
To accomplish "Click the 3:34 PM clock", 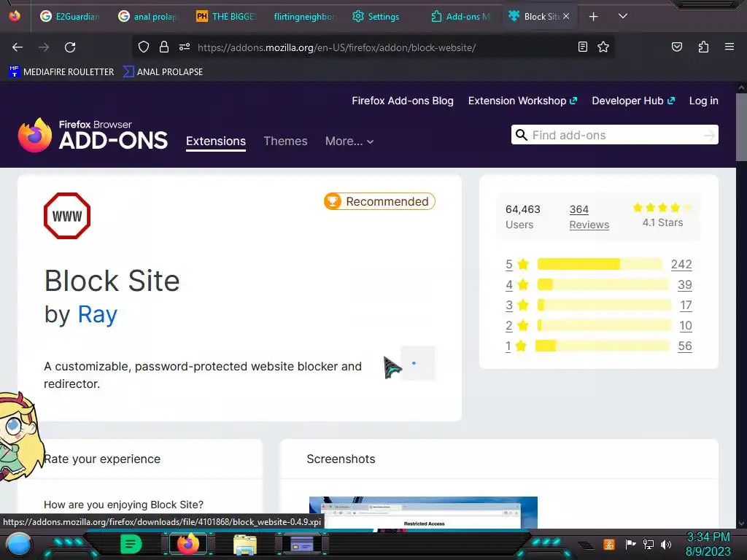I will point(708,537).
